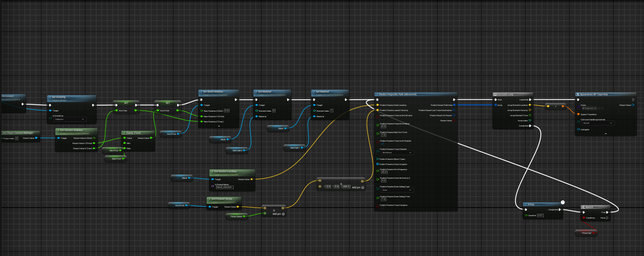Open Draw Debug Type None dropdown
This screenshot has width=644, height=256.
[397, 190]
